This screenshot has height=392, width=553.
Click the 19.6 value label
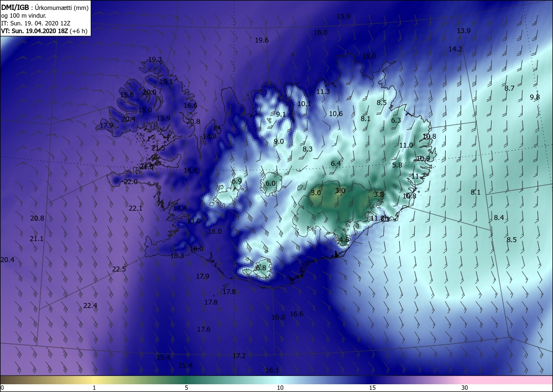[x=262, y=40]
